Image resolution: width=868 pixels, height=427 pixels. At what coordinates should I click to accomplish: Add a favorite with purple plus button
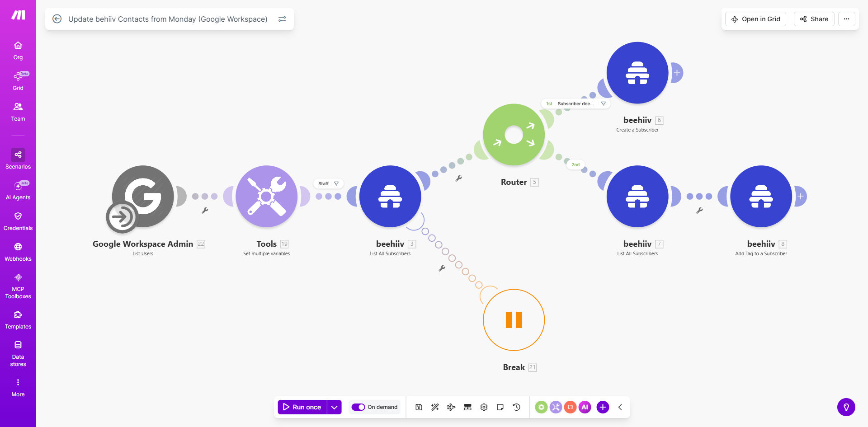(603, 407)
